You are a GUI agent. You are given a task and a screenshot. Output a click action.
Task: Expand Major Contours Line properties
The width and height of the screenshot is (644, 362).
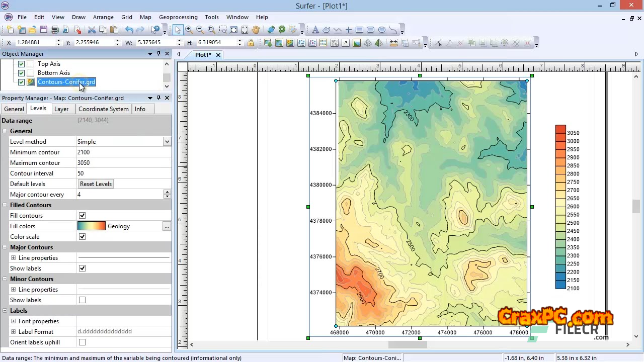pos(14,258)
